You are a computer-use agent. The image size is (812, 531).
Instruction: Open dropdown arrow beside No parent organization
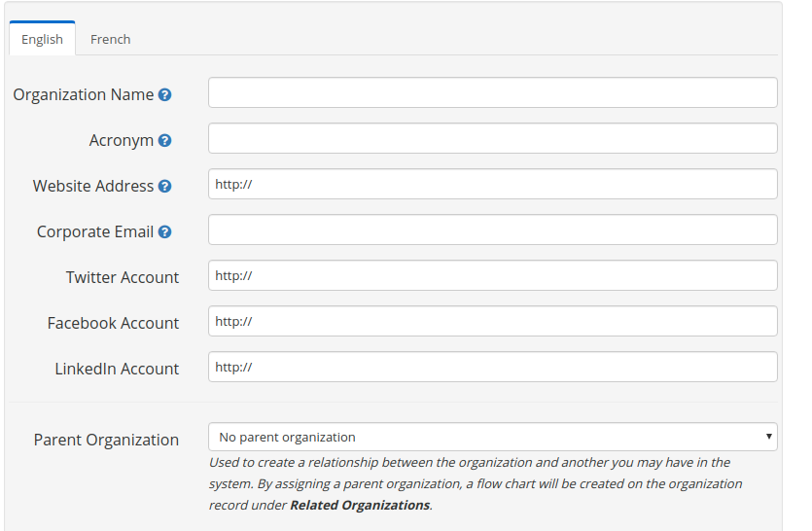[x=769, y=437]
